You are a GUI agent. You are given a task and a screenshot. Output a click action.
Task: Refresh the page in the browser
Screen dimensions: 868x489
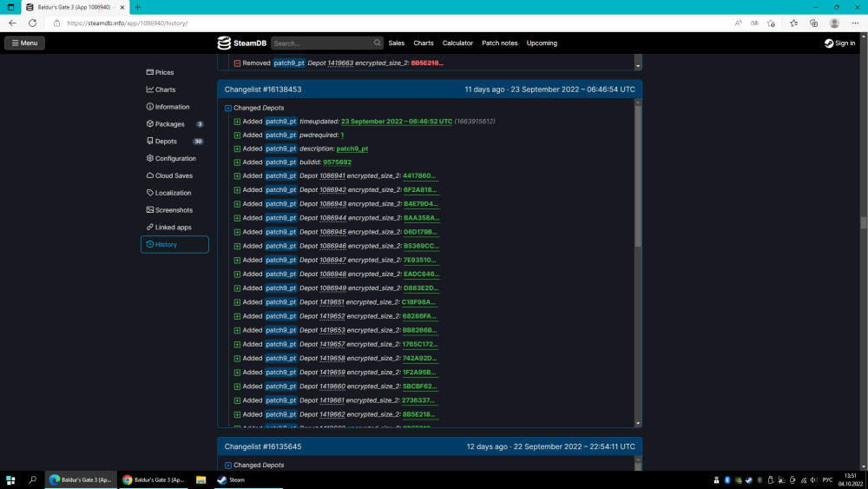pyautogui.click(x=32, y=23)
